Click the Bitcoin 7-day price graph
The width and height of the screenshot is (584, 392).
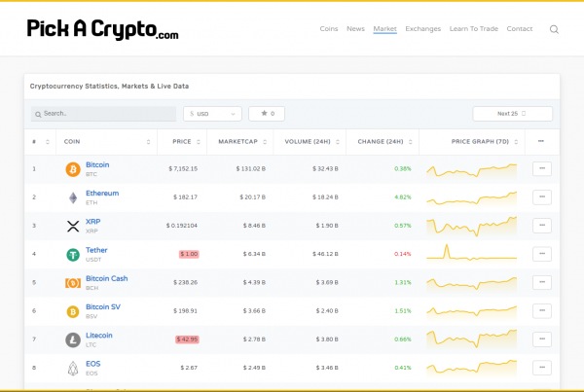coord(471,170)
